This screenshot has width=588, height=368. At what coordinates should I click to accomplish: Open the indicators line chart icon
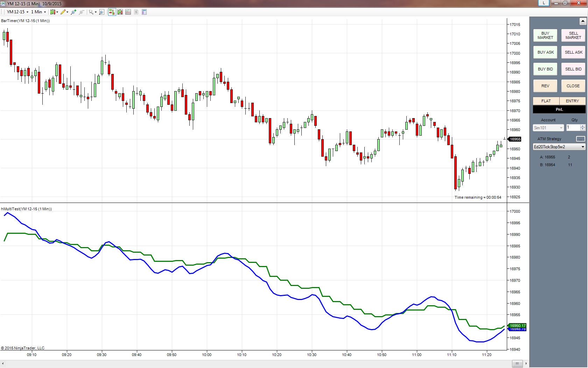coord(128,12)
